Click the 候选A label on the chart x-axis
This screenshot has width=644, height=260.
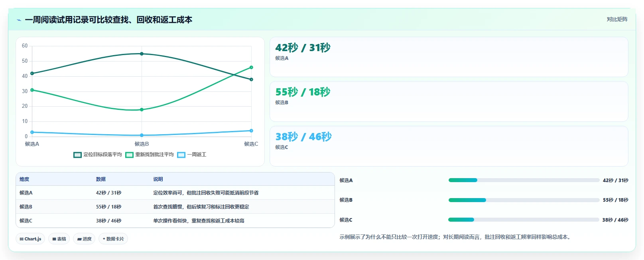coord(32,144)
